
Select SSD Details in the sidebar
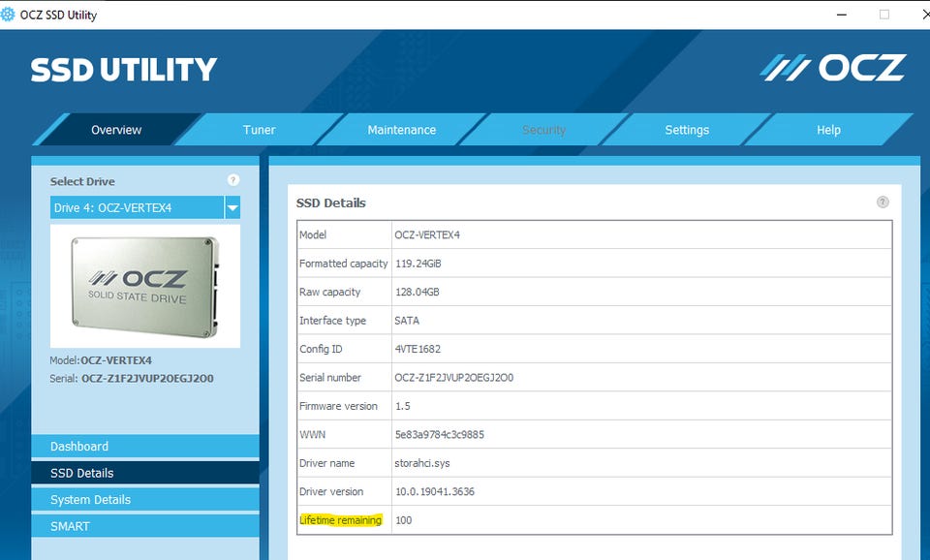pos(145,473)
